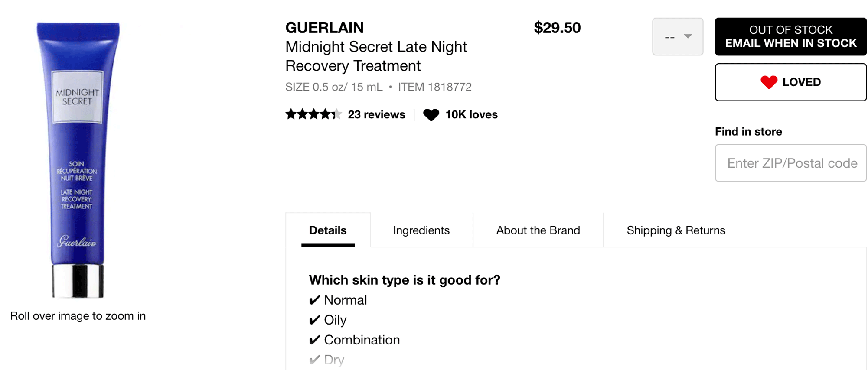The height and width of the screenshot is (370, 868).
Task: Click the checkmark icon beside Oily
Action: [x=314, y=320]
